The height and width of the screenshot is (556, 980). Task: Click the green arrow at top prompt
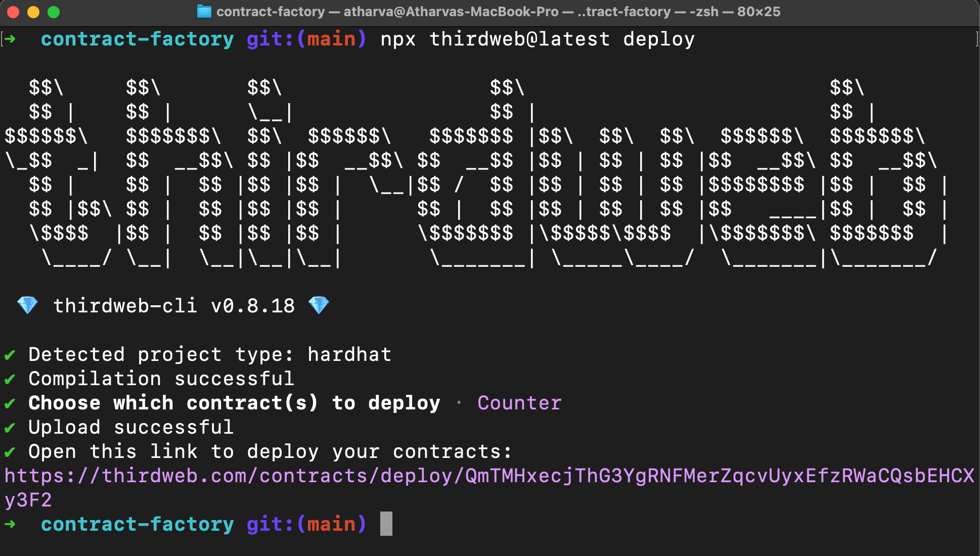10,39
